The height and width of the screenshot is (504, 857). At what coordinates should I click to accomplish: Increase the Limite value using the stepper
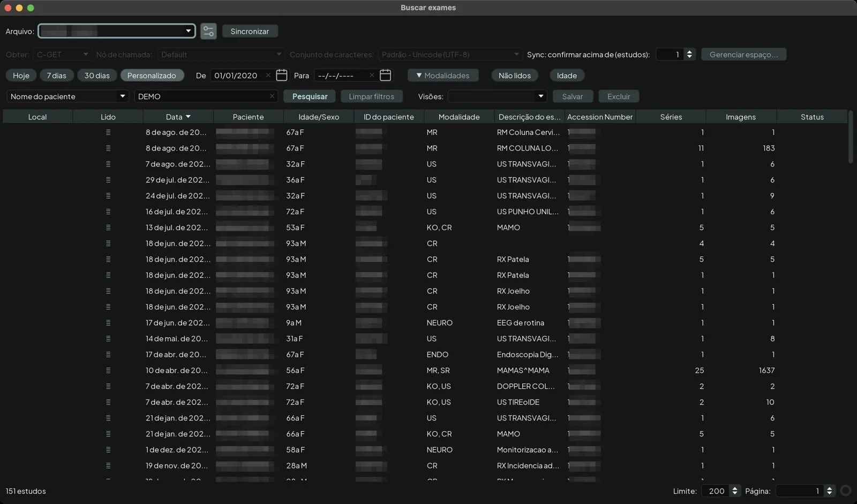coord(735,488)
